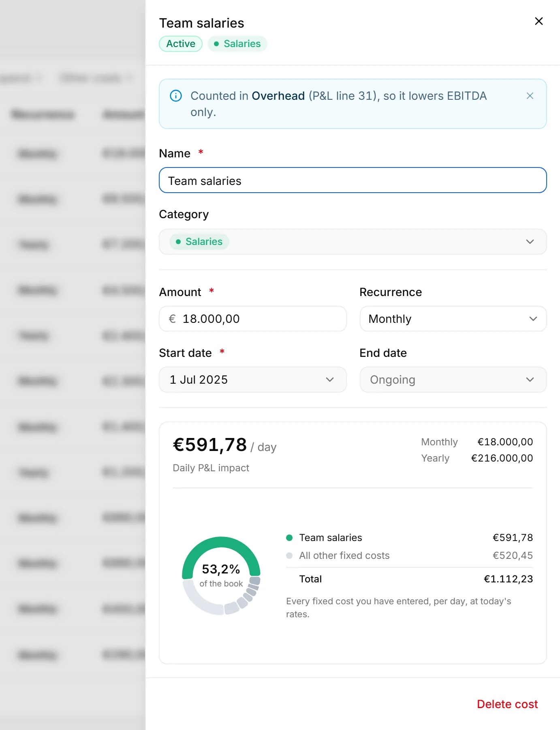The height and width of the screenshot is (730, 560).
Task: Select the '€216.000,00' yearly amount
Action: [502, 458]
